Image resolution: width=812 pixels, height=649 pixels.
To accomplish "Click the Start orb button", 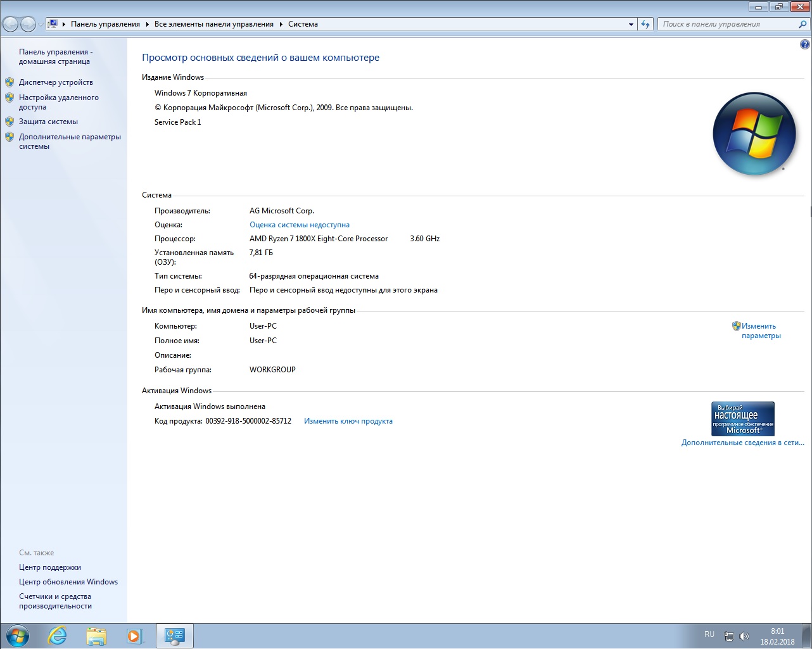I will (x=17, y=636).
